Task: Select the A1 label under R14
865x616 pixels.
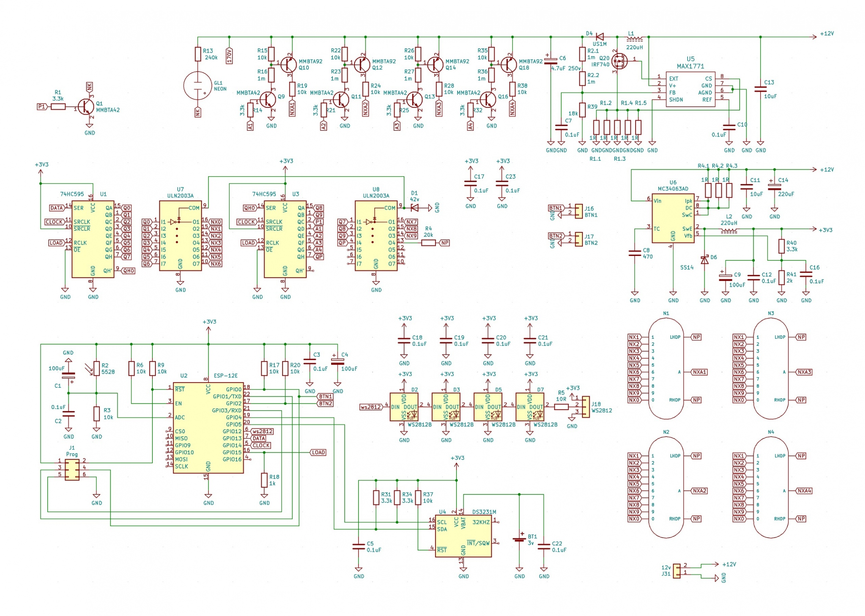Action: [250, 126]
